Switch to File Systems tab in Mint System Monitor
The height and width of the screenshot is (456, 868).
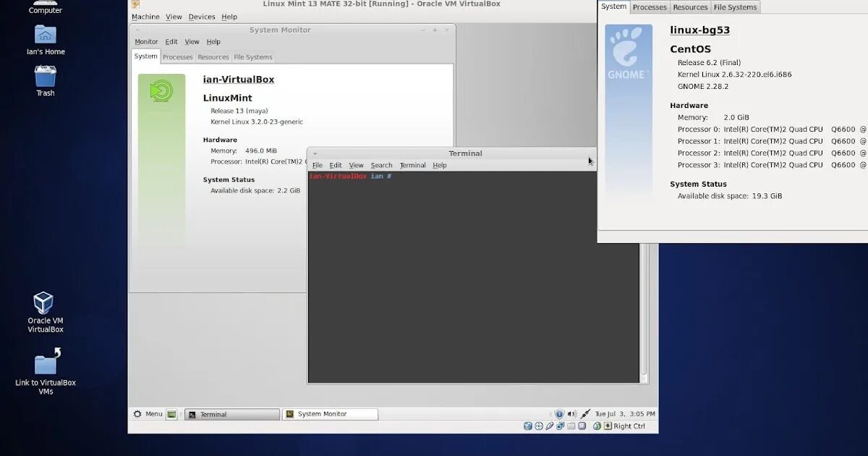pyautogui.click(x=253, y=57)
